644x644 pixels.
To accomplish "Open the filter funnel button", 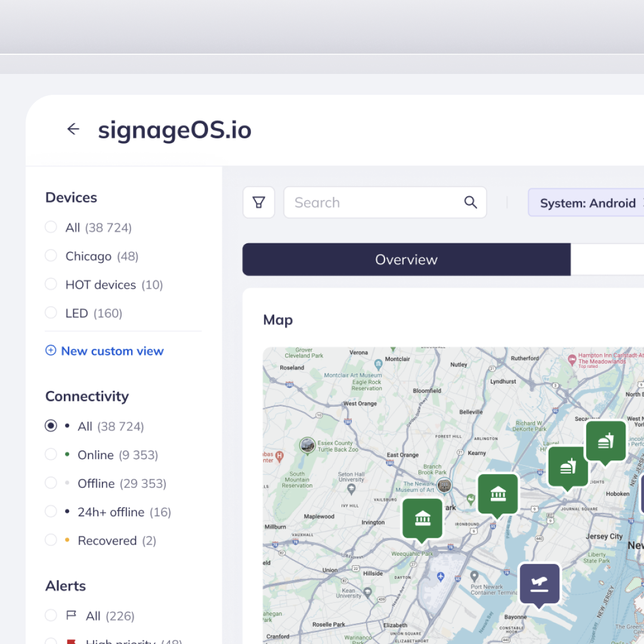I will point(259,203).
